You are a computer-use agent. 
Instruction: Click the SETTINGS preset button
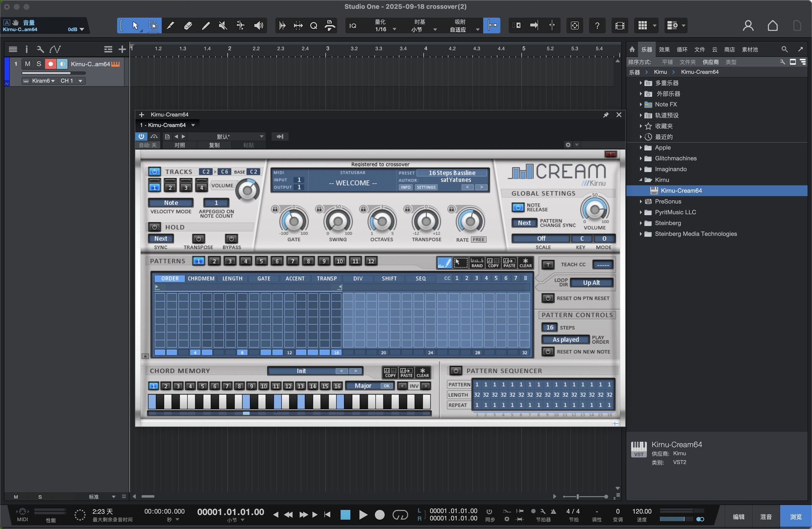[426, 187]
